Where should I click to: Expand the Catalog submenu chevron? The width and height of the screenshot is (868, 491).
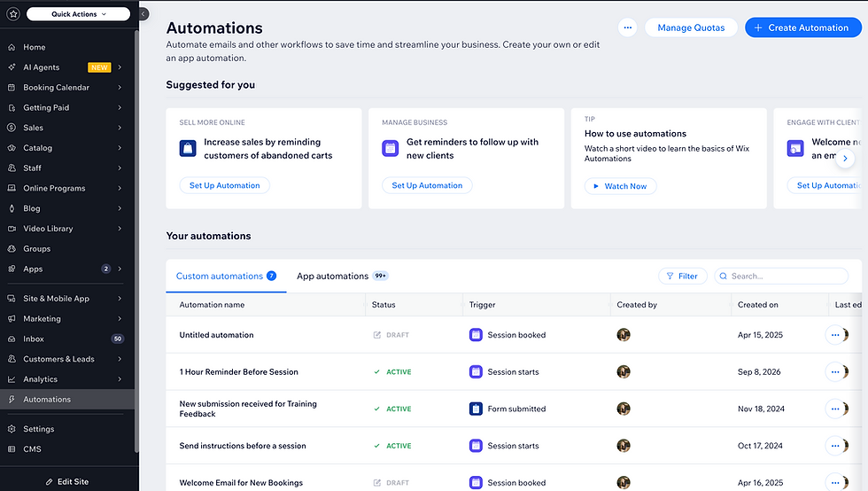tap(120, 148)
